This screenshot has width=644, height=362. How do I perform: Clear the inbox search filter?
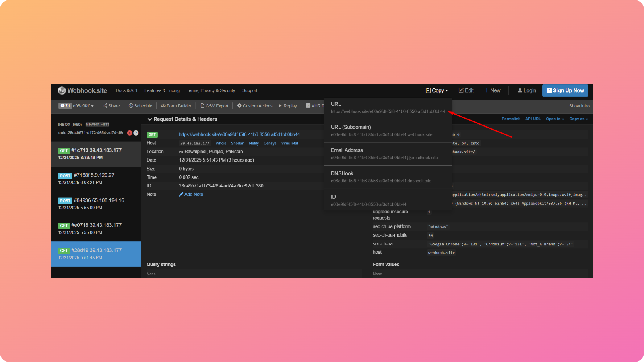(x=130, y=133)
